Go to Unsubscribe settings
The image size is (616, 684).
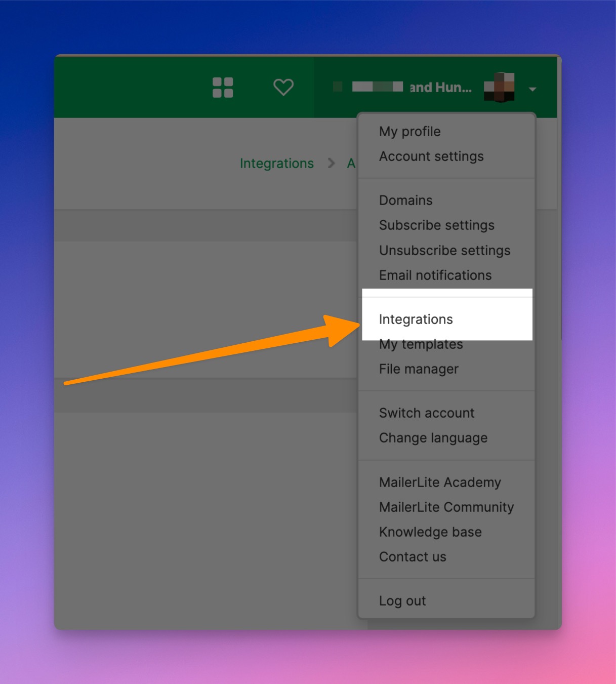coord(444,251)
